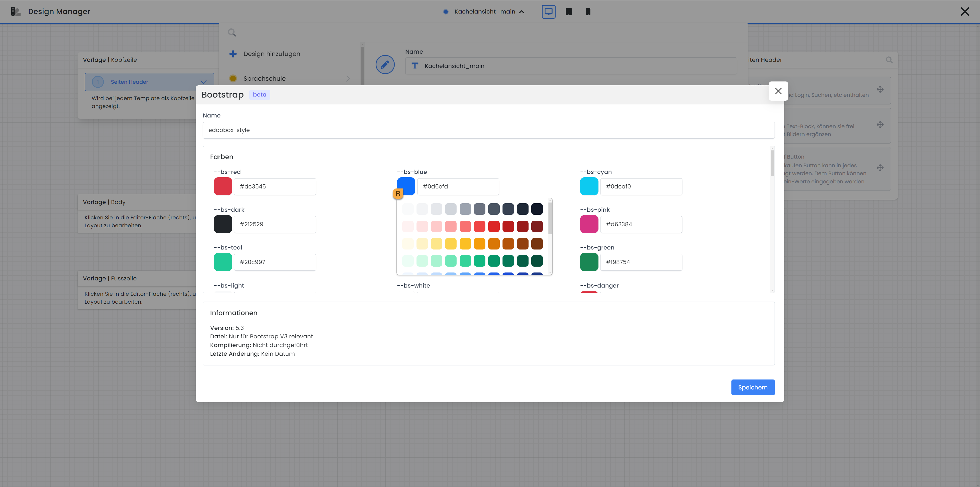Switch to mobile phone preview mode
Viewport: 980px width, 487px height.
(x=588, y=12)
